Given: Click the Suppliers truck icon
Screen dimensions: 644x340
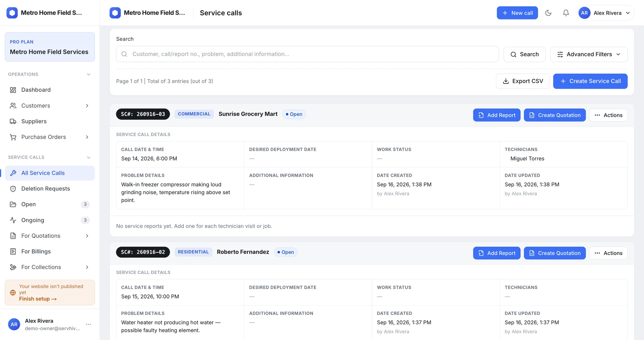Looking at the screenshot, I should 13,121.
